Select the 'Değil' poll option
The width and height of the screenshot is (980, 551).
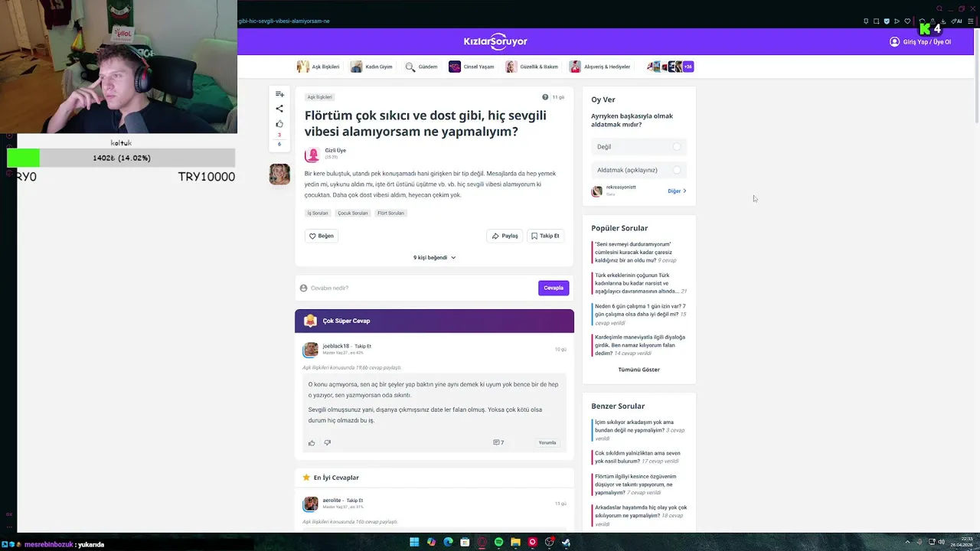[x=639, y=146]
